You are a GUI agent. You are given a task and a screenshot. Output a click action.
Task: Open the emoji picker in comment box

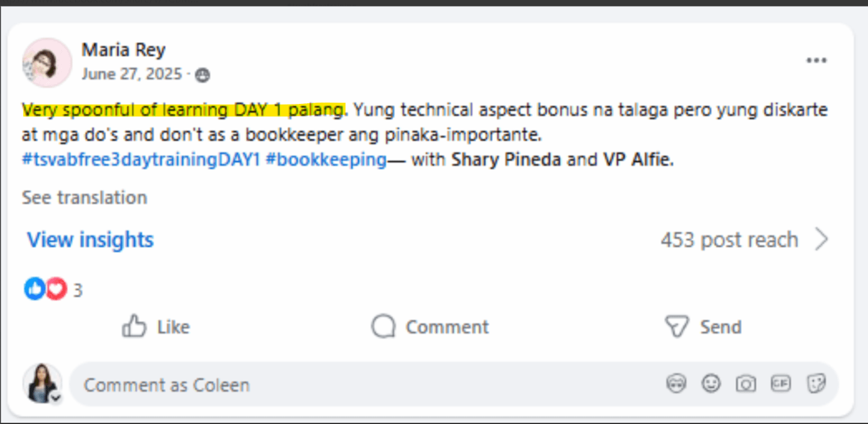click(x=711, y=383)
